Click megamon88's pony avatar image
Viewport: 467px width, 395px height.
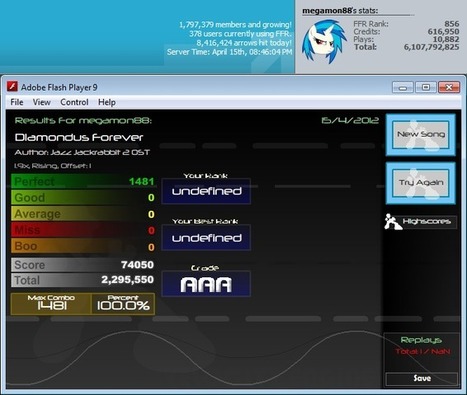(x=324, y=41)
